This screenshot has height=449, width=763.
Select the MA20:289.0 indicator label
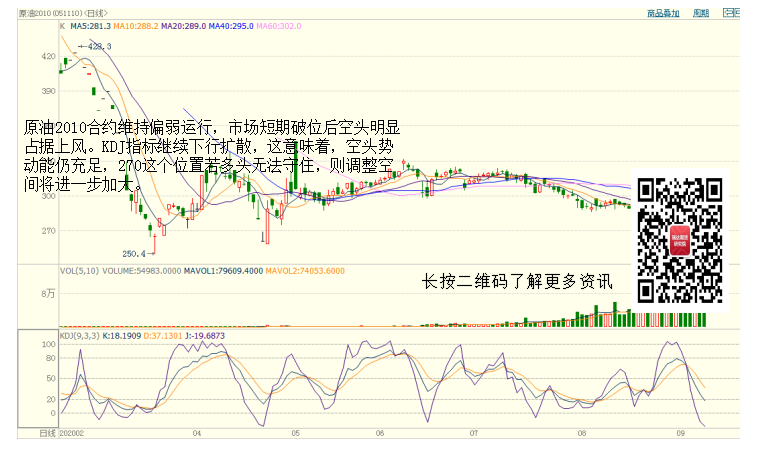click(x=183, y=27)
